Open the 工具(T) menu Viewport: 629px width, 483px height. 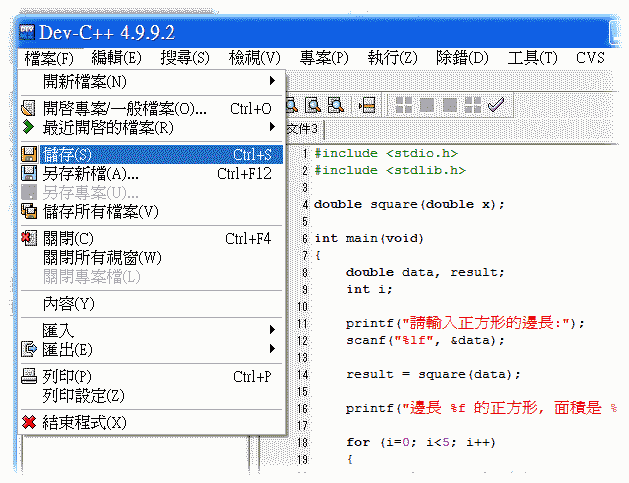click(532, 58)
